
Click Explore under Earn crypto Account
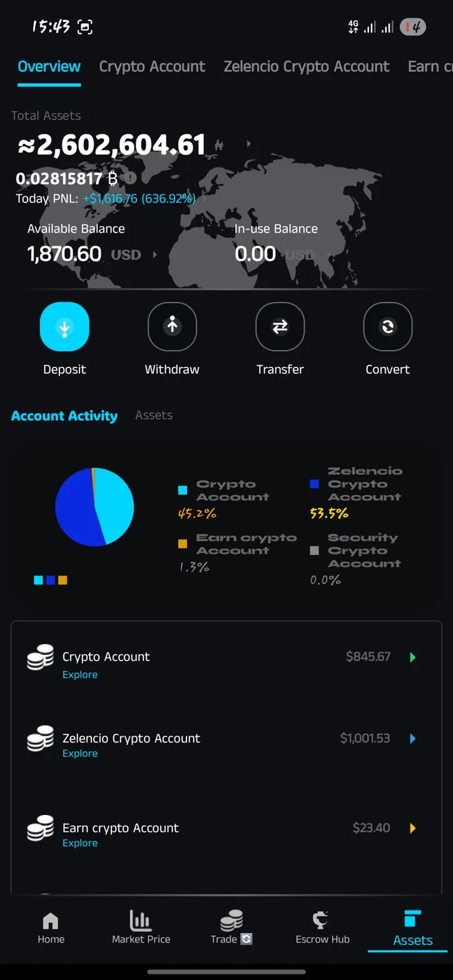80,843
